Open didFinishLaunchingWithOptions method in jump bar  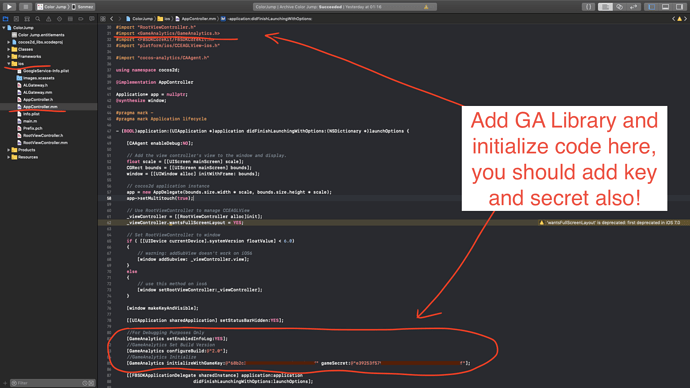(x=267, y=19)
